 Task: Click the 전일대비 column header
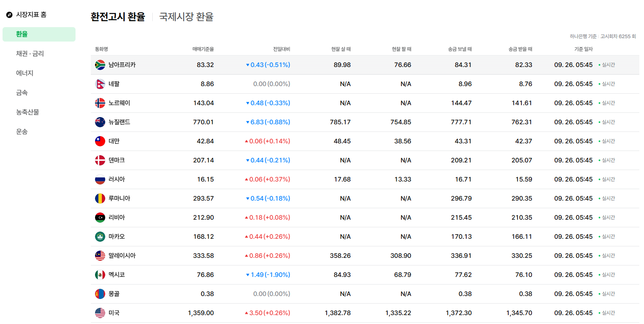click(282, 49)
